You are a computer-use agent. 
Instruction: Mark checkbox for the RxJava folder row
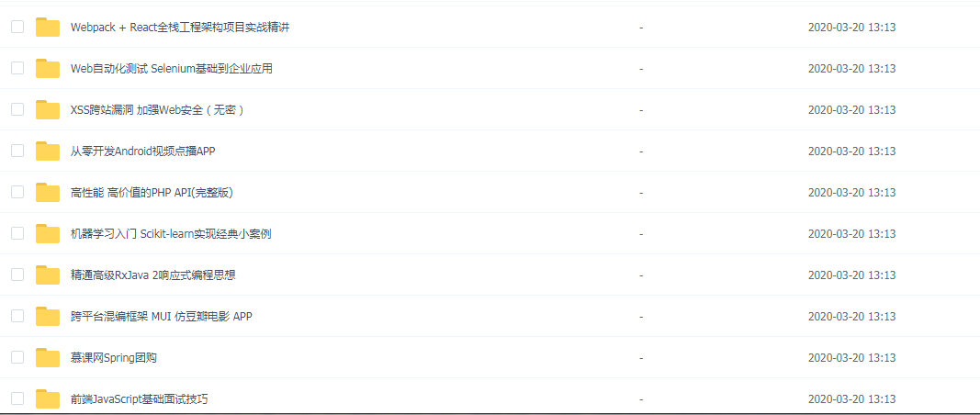tap(17, 275)
